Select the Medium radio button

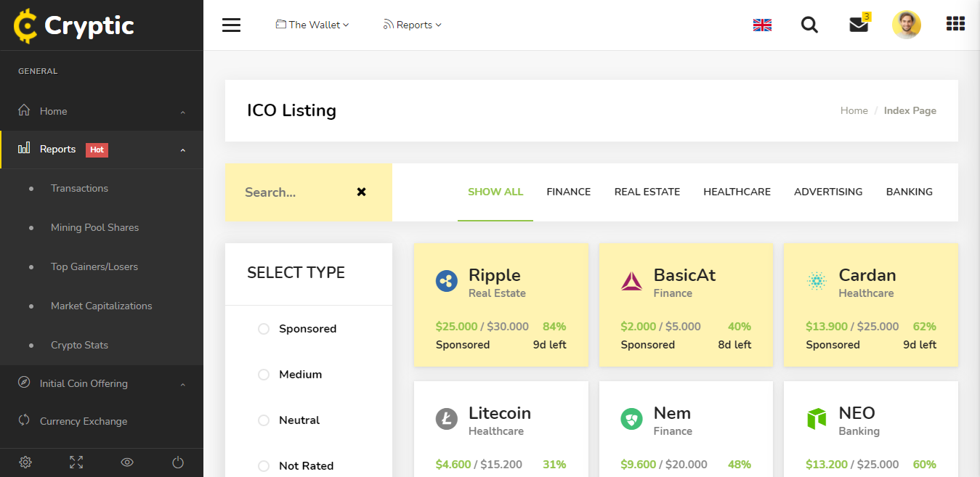[264, 375]
